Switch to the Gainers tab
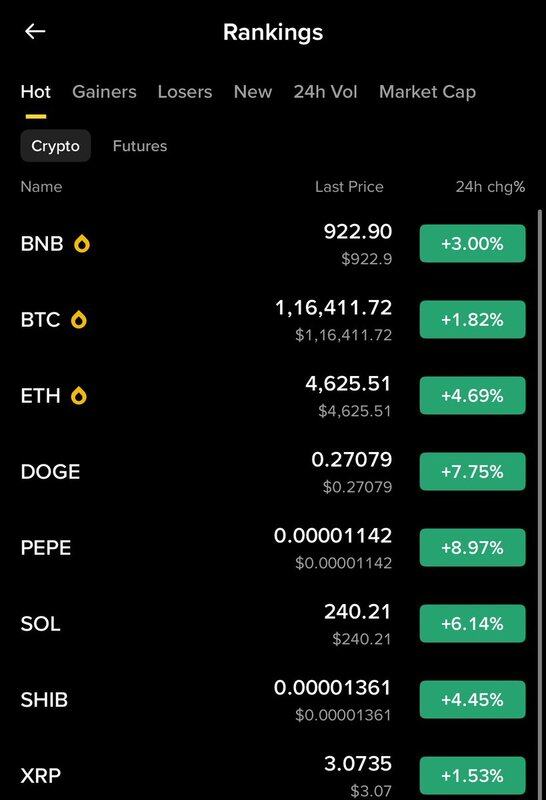 [x=104, y=92]
